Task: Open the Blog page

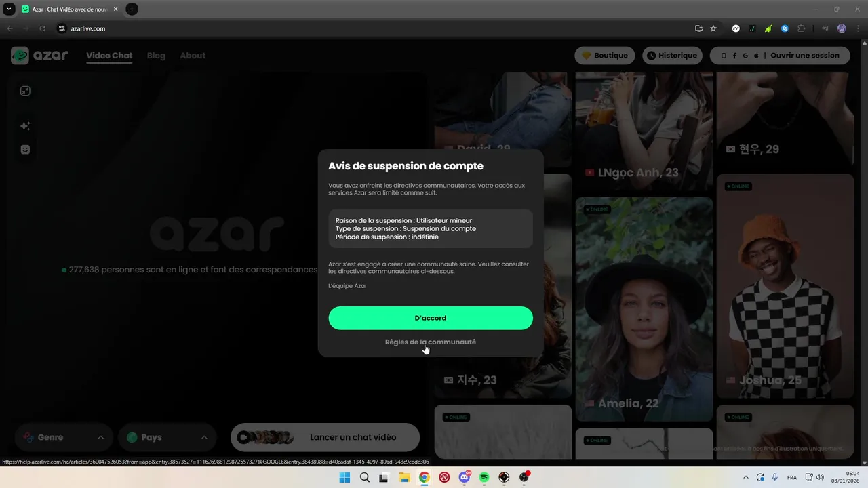Action: tap(156, 56)
